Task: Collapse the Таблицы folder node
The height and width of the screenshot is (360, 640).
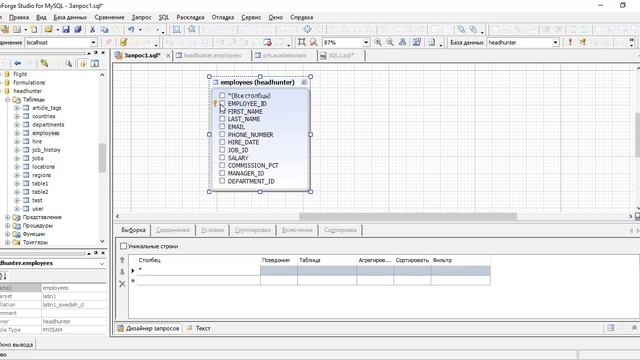Action: pos(7,99)
